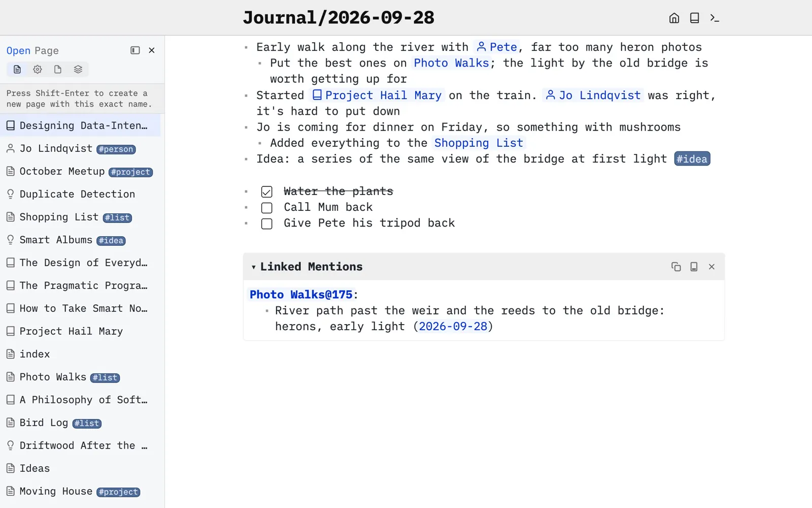Select the pages filter tab icon
The width and height of the screenshot is (812, 508).
coord(17,69)
